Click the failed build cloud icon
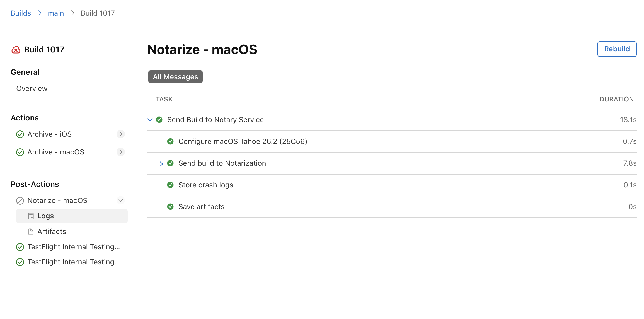The image size is (644, 319). [16, 50]
